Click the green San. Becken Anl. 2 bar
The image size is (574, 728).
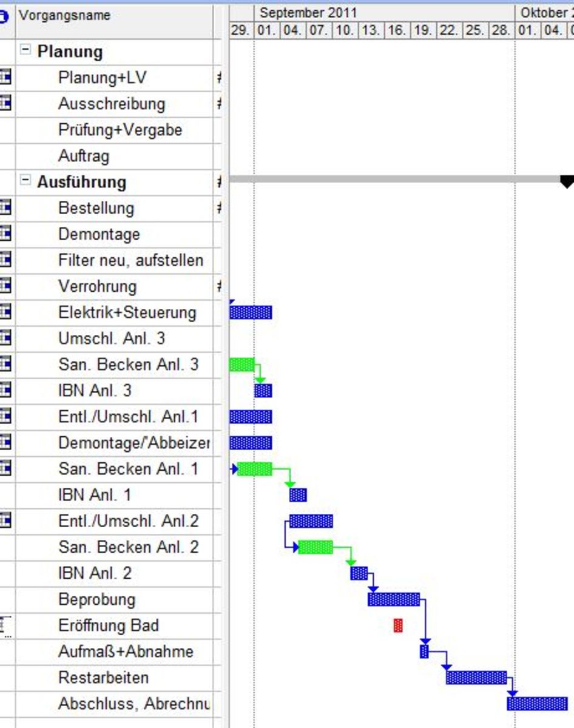(316, 547)
